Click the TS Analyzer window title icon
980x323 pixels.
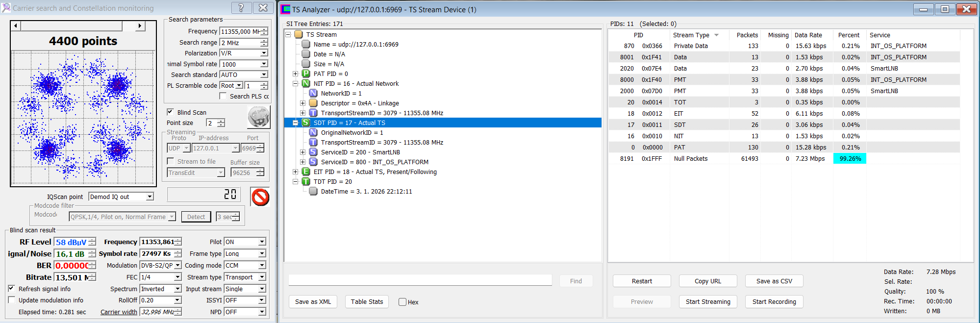tap(285, 9)
